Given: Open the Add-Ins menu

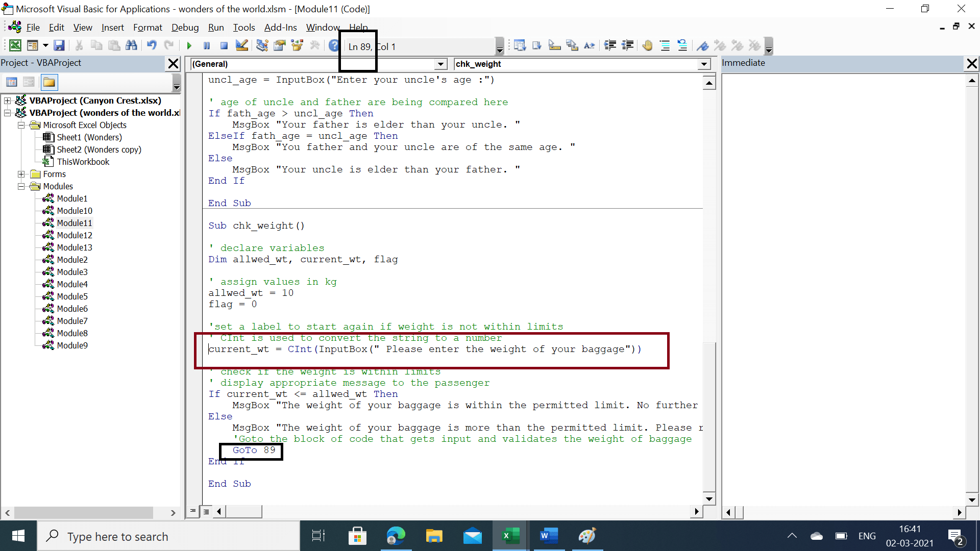Looking at the screenshot, I should [280, 28].
